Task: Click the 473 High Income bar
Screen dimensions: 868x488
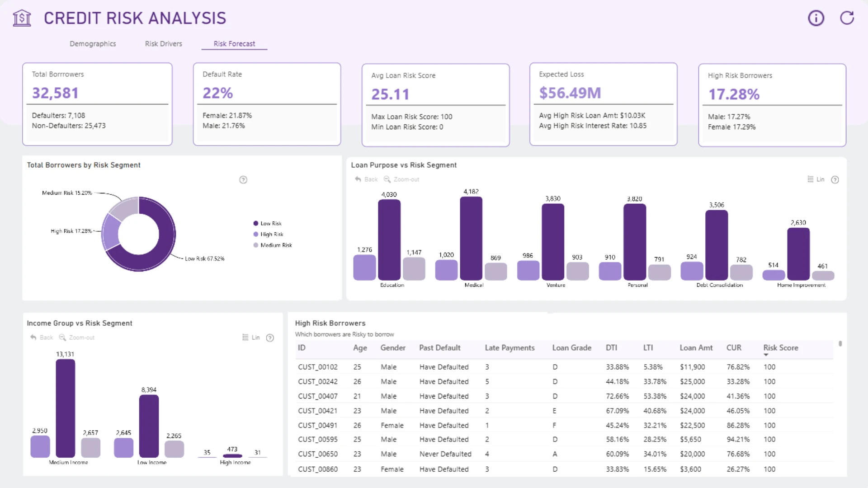Action: [232, 456]
